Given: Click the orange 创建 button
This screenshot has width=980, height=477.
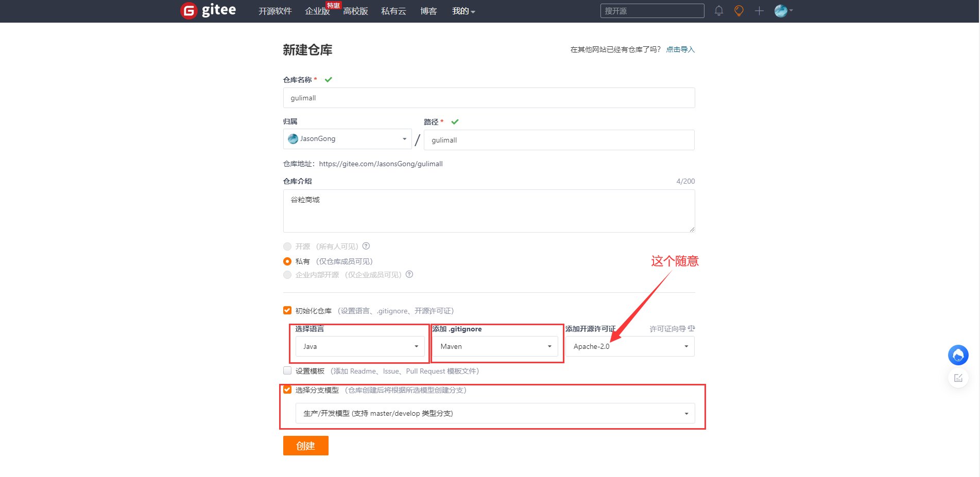Looking at the screenshot, I should coord(305,446).
